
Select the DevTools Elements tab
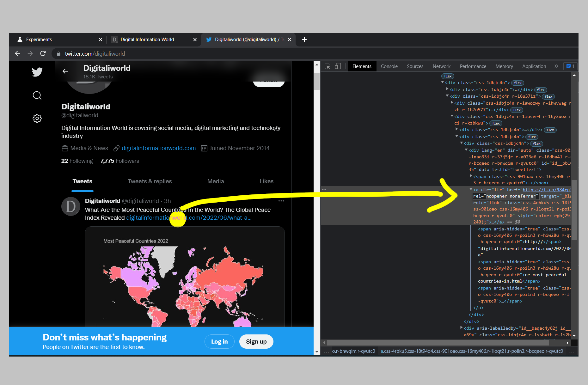[x=362, y=66]
